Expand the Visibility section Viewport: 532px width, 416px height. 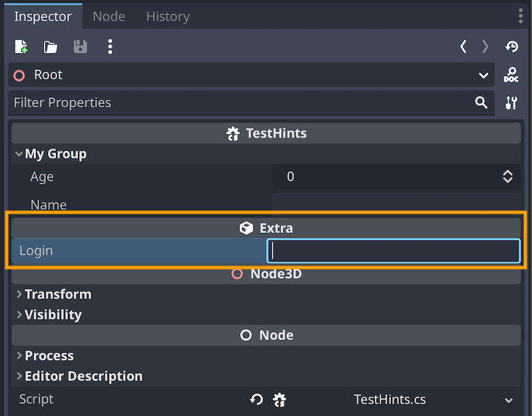click(19, 314)
